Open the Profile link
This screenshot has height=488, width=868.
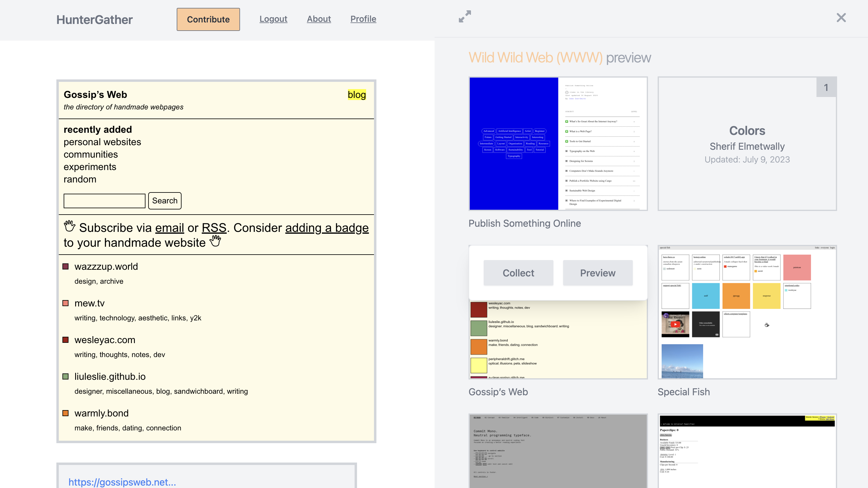pos(363,19)
